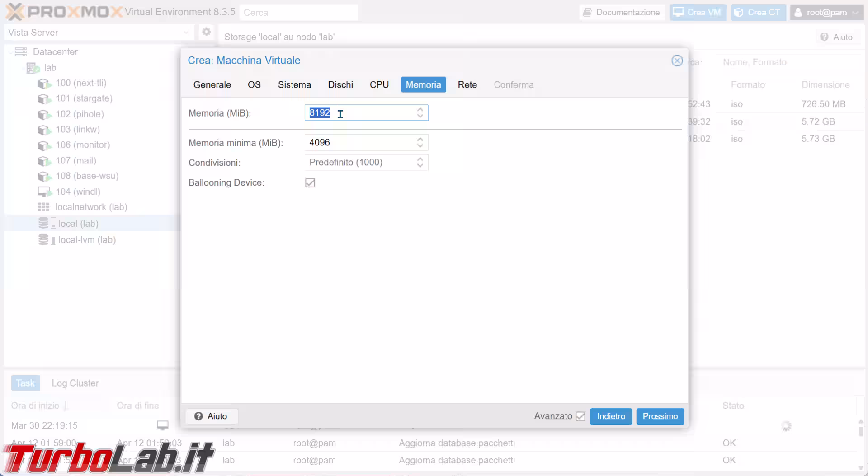Close the Crea: Macchina Virtuale dialog
Viewport: 868px width, 476px height.
[x=677, y=61]
